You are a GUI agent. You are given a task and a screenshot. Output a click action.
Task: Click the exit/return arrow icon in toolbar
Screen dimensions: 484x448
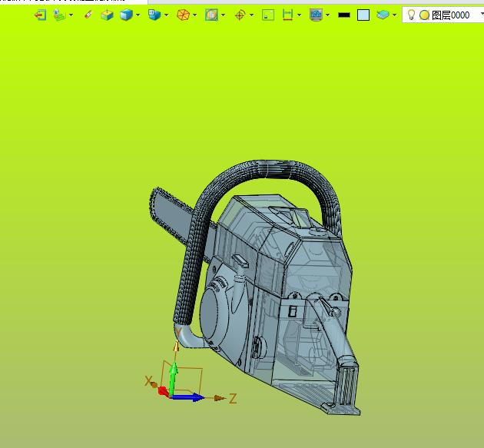(41, 15)
